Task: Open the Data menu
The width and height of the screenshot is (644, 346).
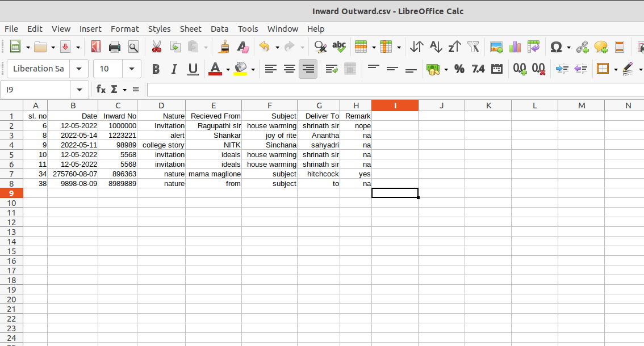Action: (x=219, y=29)
